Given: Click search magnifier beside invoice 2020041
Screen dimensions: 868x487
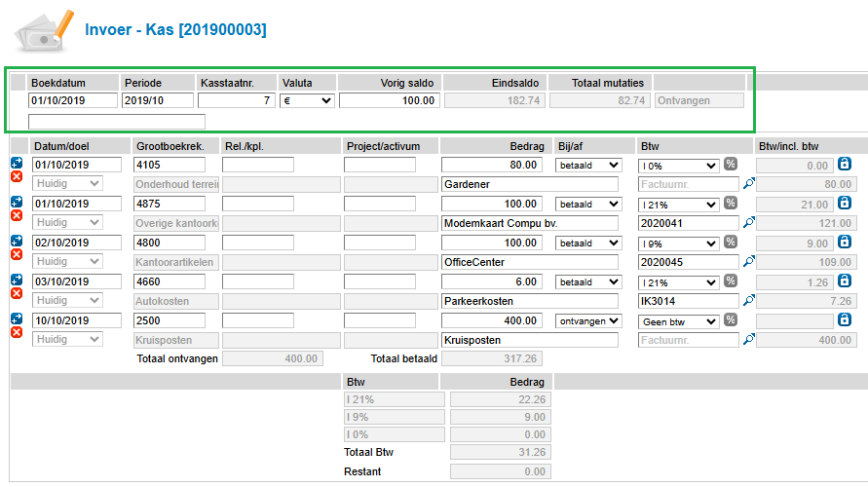Looking at the screenshot, I should tap(749, 222).
